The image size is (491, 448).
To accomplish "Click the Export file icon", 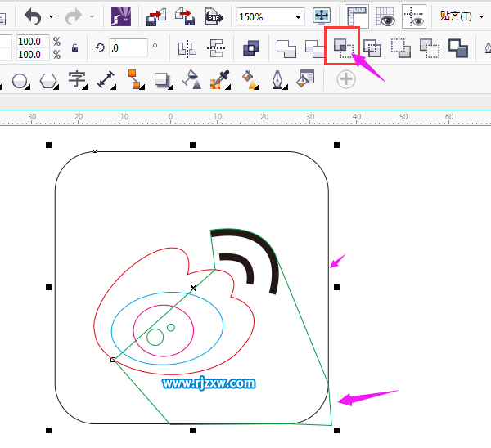I will point(185,16).
